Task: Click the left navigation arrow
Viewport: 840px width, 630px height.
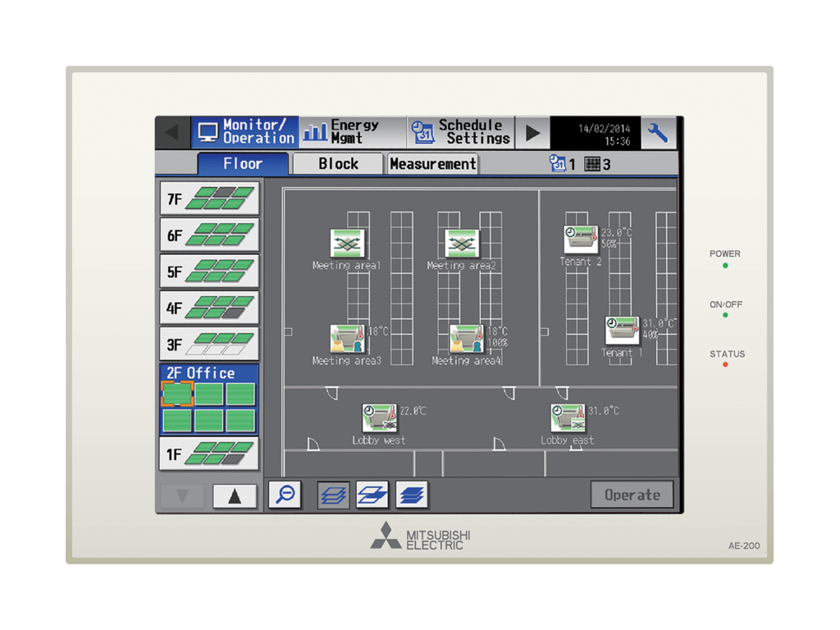Action: point(172,131)
